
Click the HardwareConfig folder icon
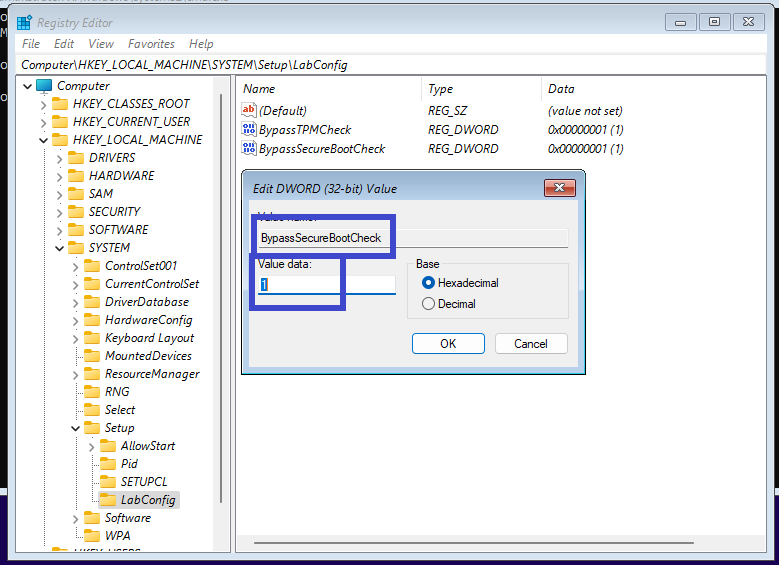(x=91, y=320)
